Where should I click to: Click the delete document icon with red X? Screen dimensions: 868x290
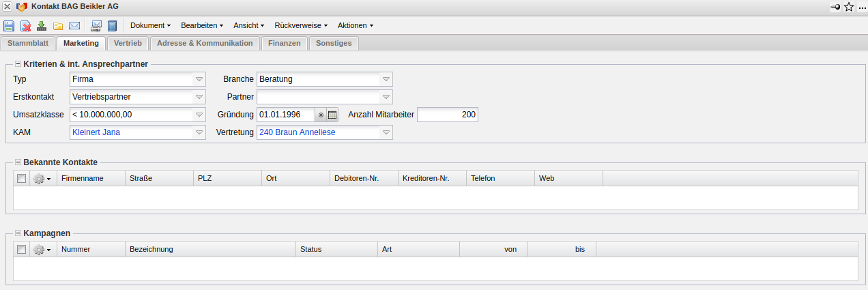[25, 26]
